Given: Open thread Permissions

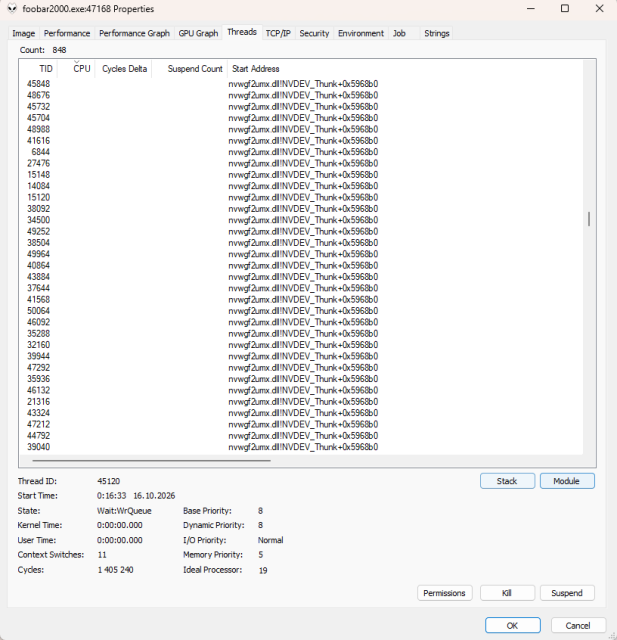Looking at the screenshot, I should tap(444, 593).
